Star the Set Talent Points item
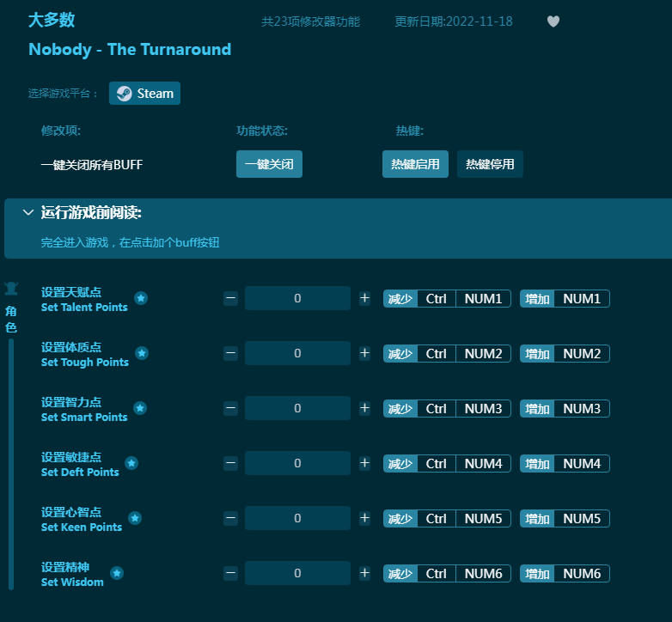The image size is (672, 622). [141, 298]
